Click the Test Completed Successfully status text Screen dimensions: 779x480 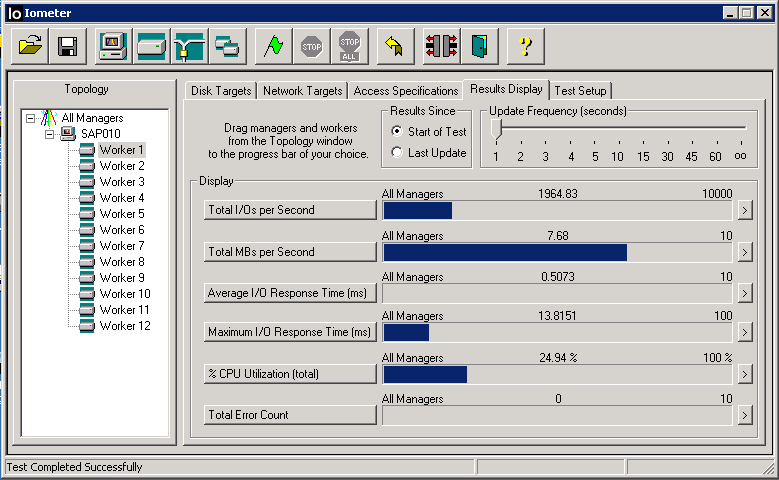tap(74, 467)
